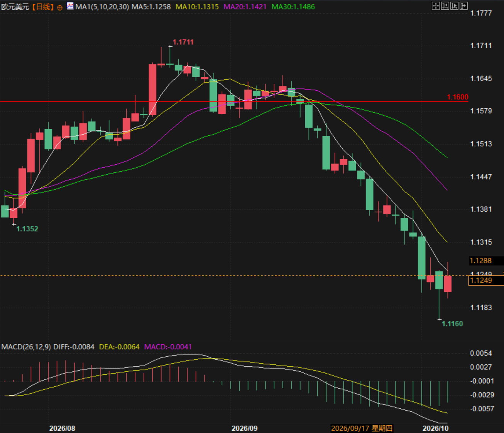The height and width of the screenshot is (433, 504).
Task: Click the 0.0027 MACD axis value
Action: click(481, 367)
